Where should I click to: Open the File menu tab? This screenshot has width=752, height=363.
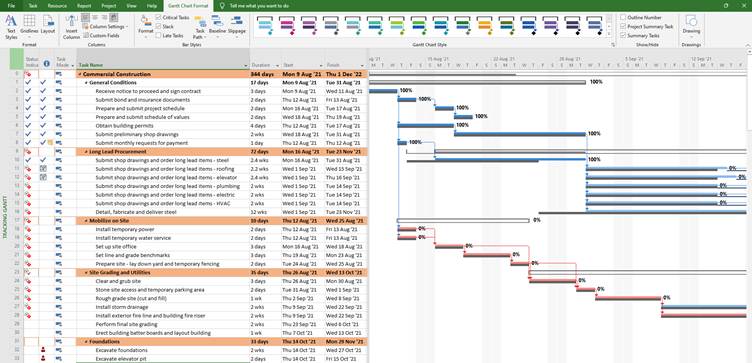(12, 6)
